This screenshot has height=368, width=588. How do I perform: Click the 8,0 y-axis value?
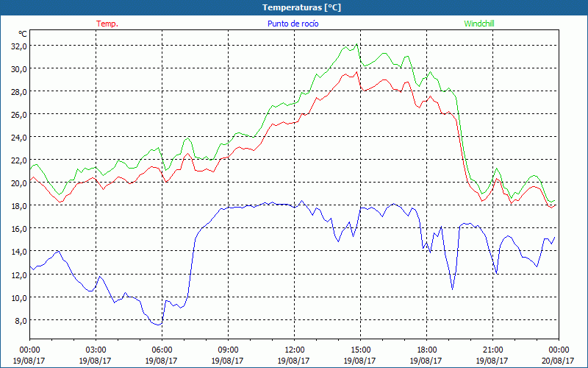[21, 321]
